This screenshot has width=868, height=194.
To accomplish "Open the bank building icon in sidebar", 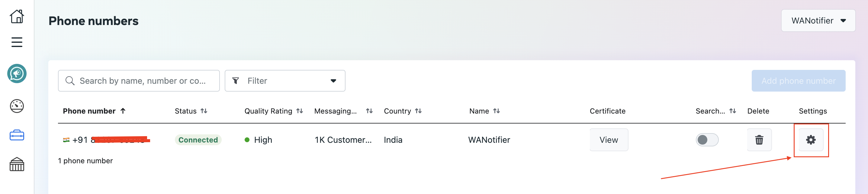I will click(x=17, y=164).
